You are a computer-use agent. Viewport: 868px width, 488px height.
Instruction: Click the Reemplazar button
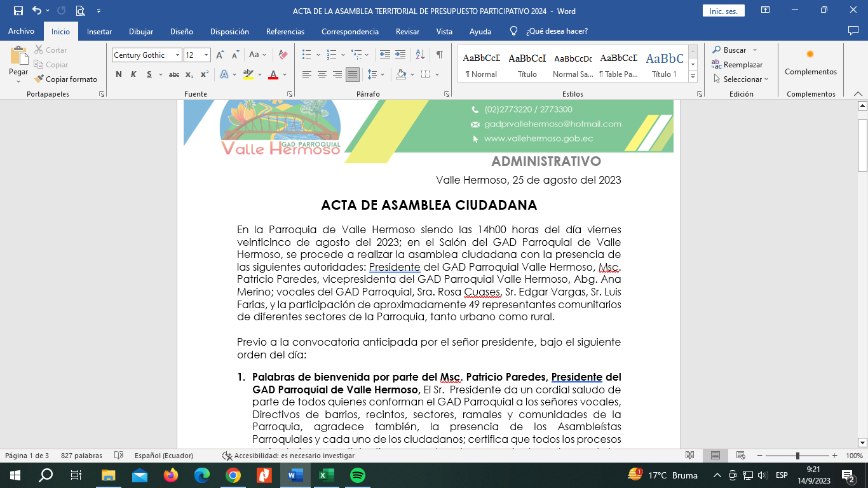click(737, 65)
